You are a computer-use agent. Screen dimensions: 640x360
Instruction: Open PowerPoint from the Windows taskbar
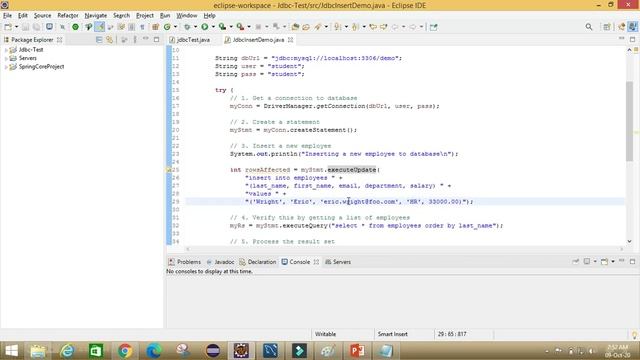[x=357, y=351]
